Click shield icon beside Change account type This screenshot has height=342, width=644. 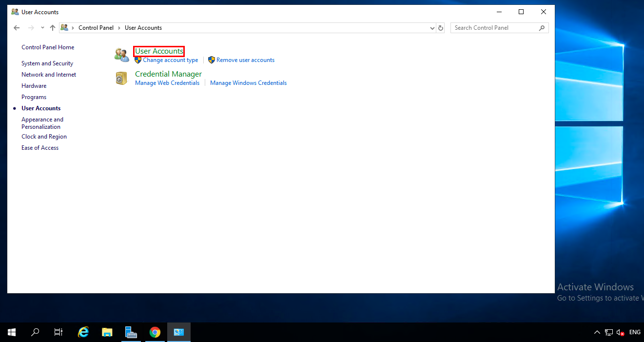(x=138, y=60)
